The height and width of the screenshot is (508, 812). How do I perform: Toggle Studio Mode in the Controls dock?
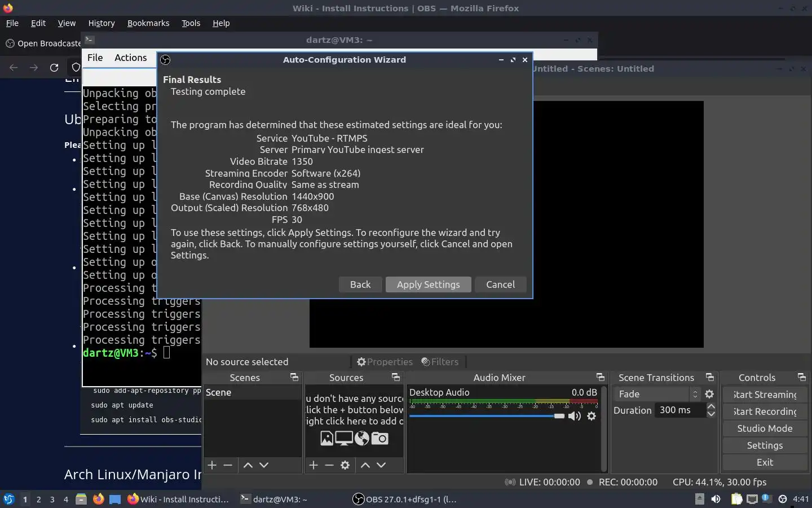pos(765,428)
